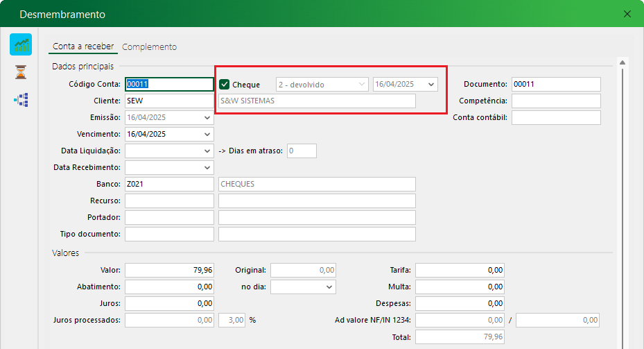Expand the Vencimento date picker
Screen dimensions: 644x349
tap(207, 134)
